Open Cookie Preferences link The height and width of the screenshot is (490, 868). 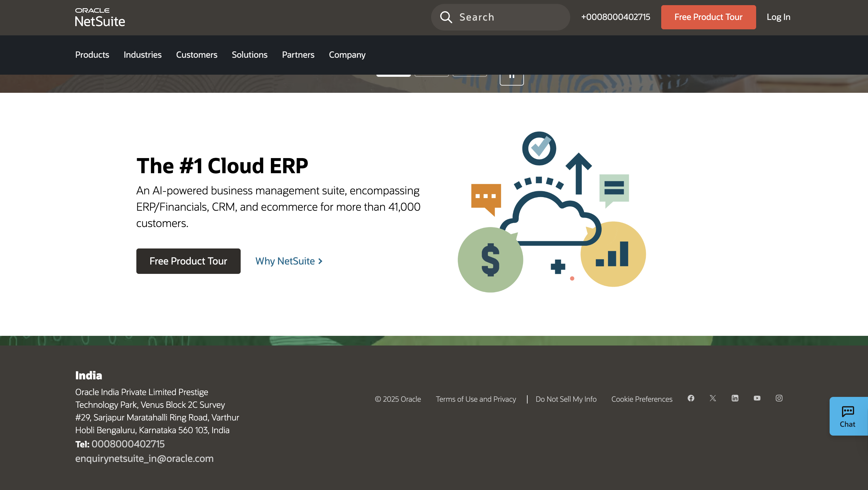pyautogui.click(x=642, y=399)
